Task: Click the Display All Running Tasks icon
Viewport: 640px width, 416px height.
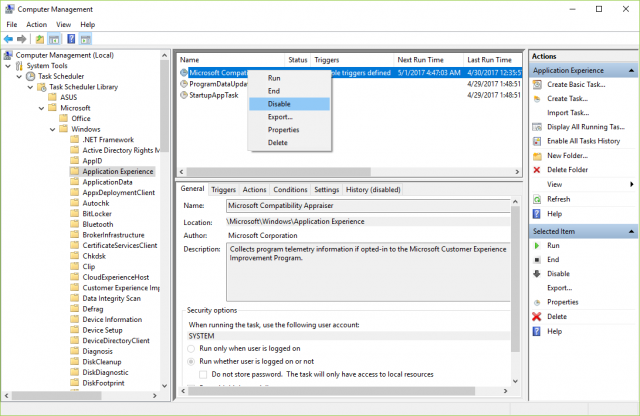Action: click(538, 127)
